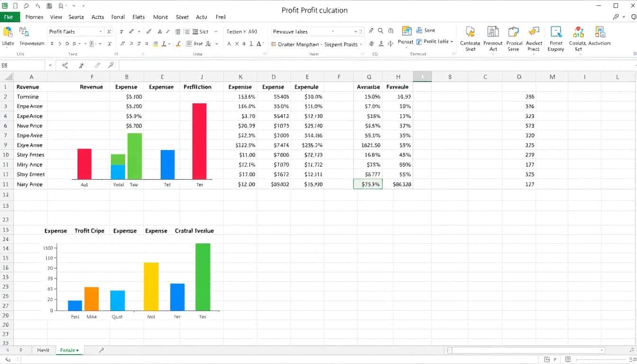Switch to the Mont ribbon tab

click(160, 17)
